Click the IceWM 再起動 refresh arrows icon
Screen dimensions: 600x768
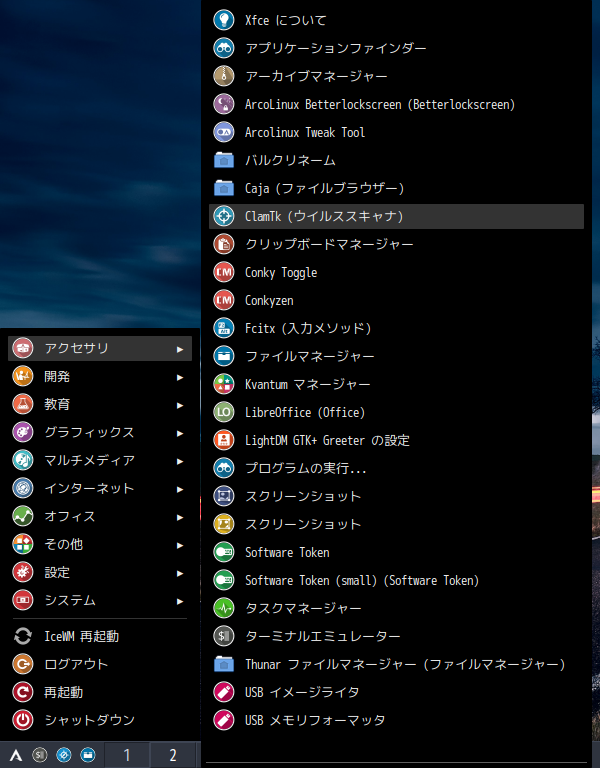[23, 636]
